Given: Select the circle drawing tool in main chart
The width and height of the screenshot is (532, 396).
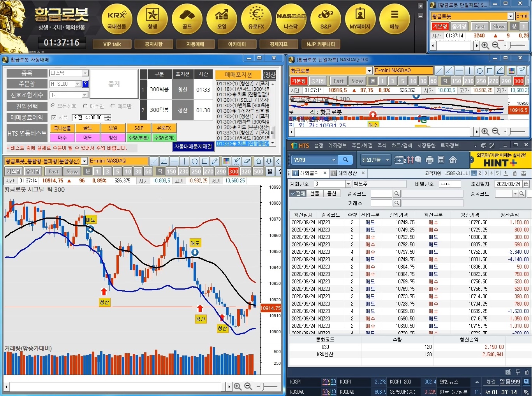Looking at the screenshot, I should coord(195,161).
